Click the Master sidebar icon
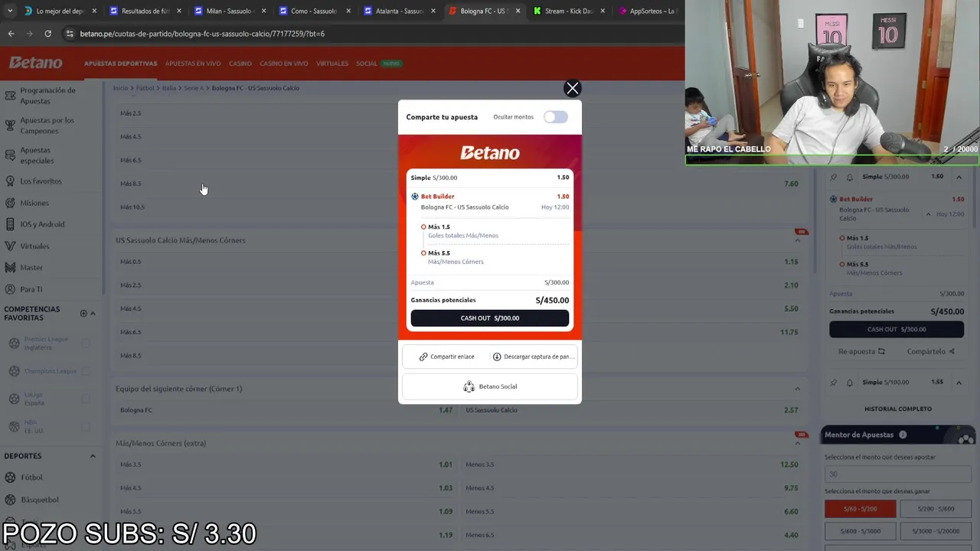980x551 pixels. coord(10,267)
